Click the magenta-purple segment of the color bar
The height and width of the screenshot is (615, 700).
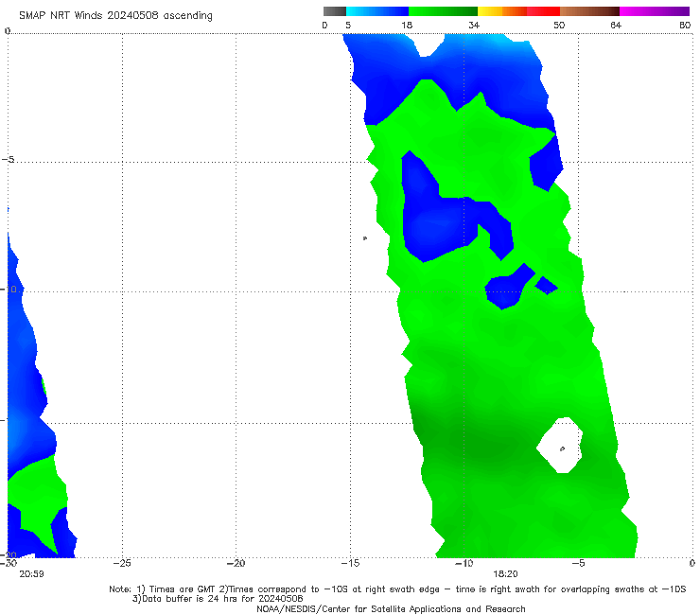pos(655,11)
